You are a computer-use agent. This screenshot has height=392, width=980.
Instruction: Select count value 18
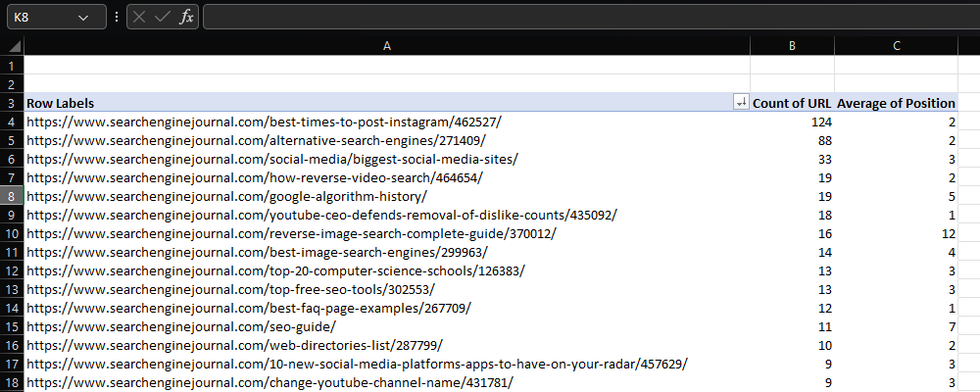pyautogui.click(x=792, y=215)
